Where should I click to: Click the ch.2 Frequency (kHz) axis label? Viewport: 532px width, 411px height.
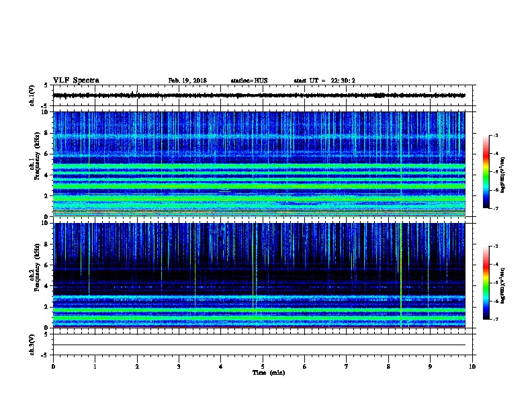point(34,267)
